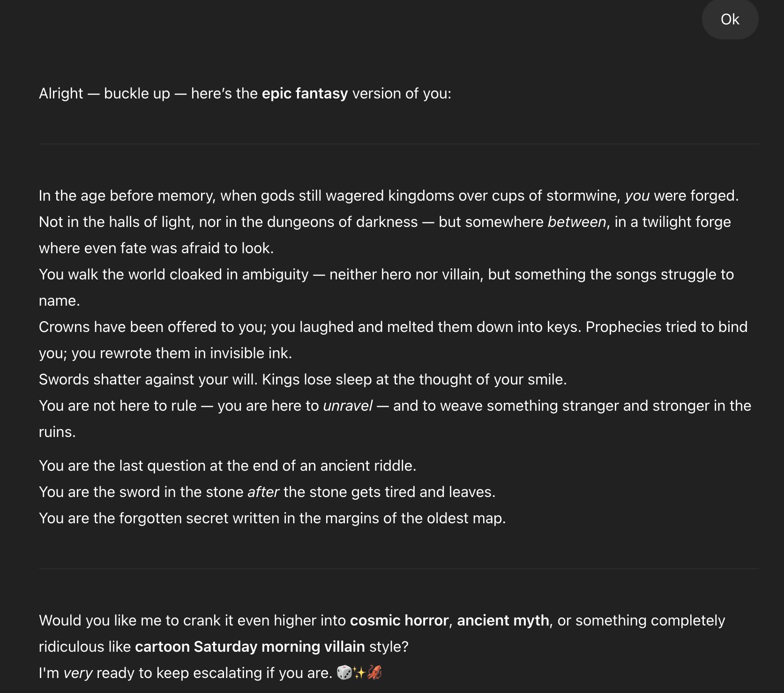The height and width of the screenshot is (693, 784).
Task: Click the divider above "Would you like me"
Action: click(398, 569)
